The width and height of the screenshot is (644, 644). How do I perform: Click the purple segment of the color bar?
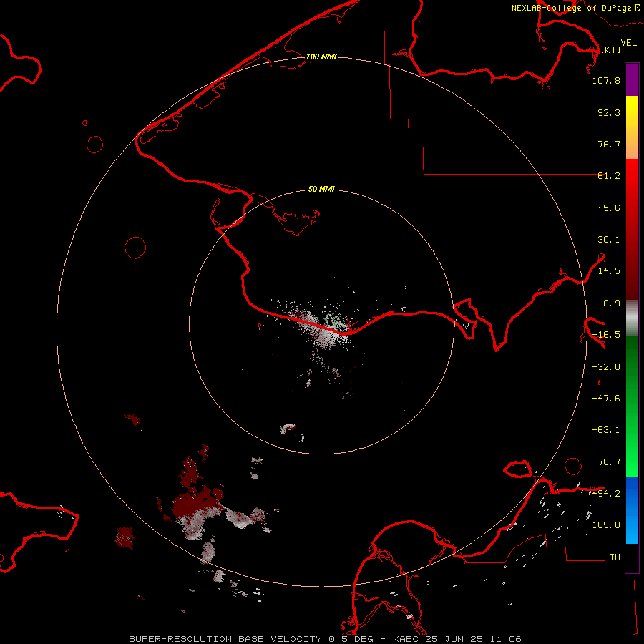click(x=632, y=79)
